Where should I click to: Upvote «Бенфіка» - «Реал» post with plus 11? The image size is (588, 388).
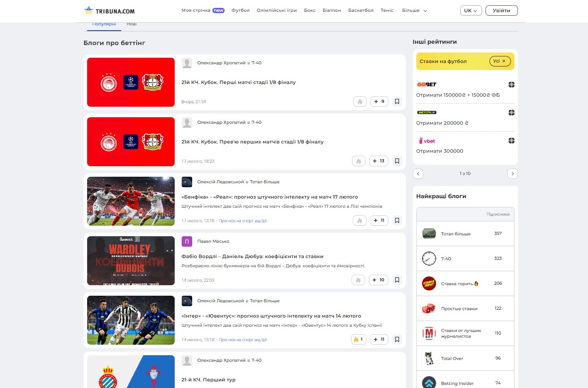pyautogui.click(x=379, y=220)
